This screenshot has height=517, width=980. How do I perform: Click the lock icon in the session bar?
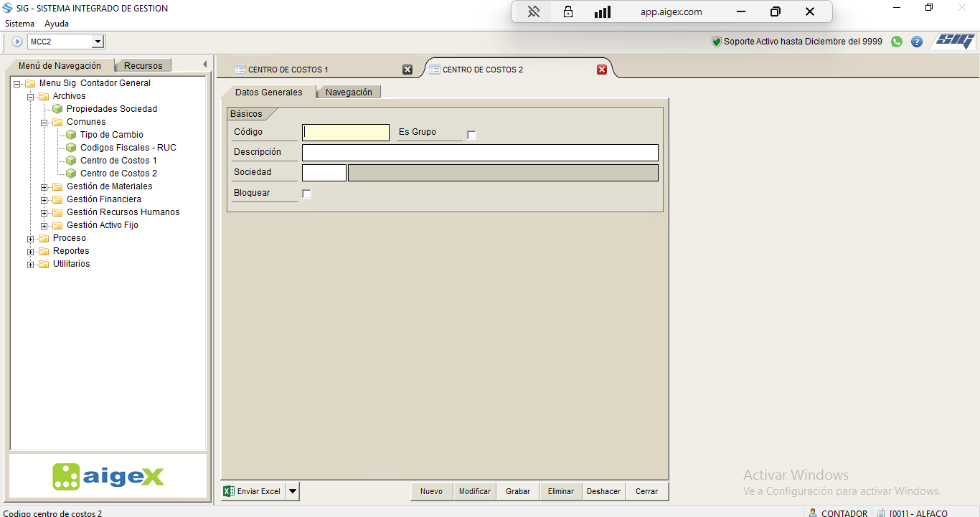568,11
